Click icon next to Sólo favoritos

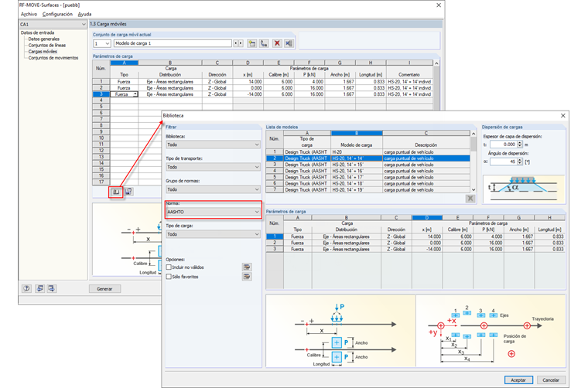[247, 277]
